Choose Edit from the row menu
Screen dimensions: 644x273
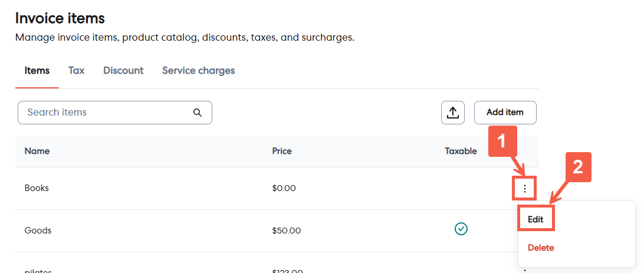click(x=535, y=219)
